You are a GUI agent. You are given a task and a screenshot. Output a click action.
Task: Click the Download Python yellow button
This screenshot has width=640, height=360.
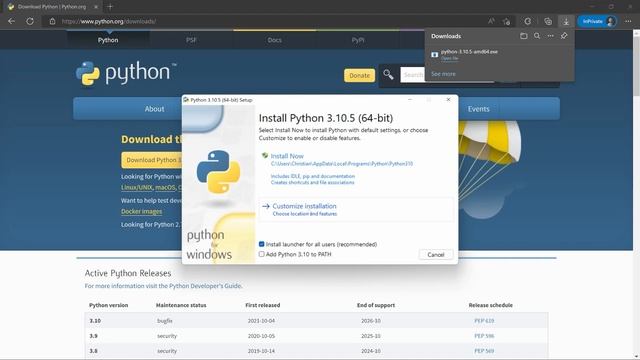click(151, 160)
